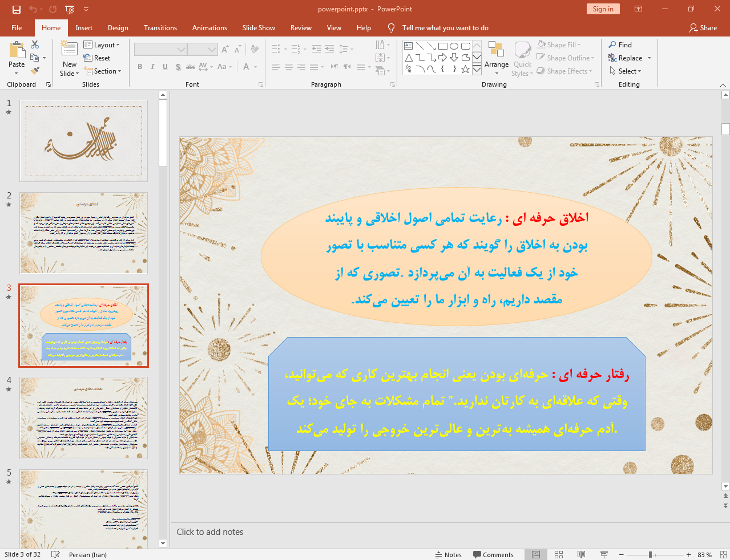Switch to Slide Sorter view icon
730x560 pixels.
pyautogui.click(x=559, y=554)
